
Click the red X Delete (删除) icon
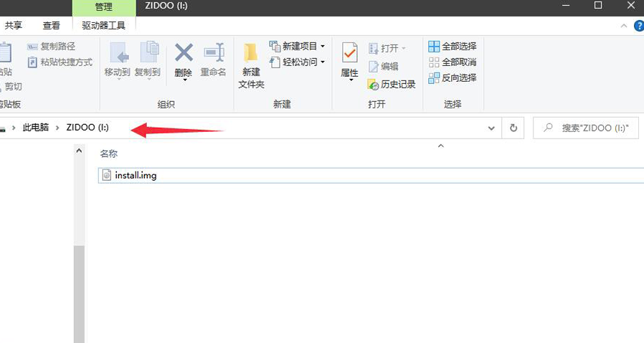(184, 52)
